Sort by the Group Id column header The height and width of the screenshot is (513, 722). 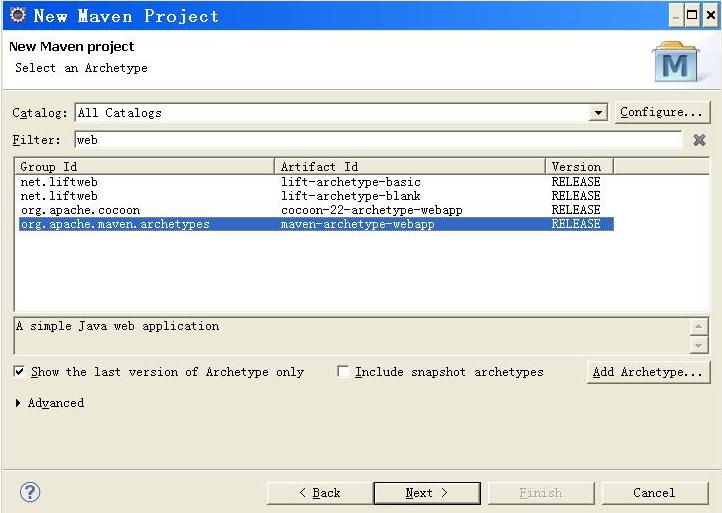tap(145, 166)
